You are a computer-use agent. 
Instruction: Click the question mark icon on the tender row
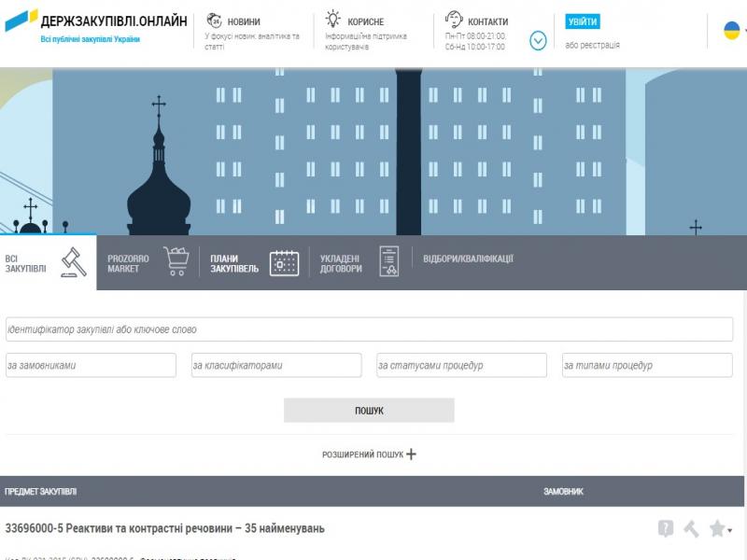666,528
